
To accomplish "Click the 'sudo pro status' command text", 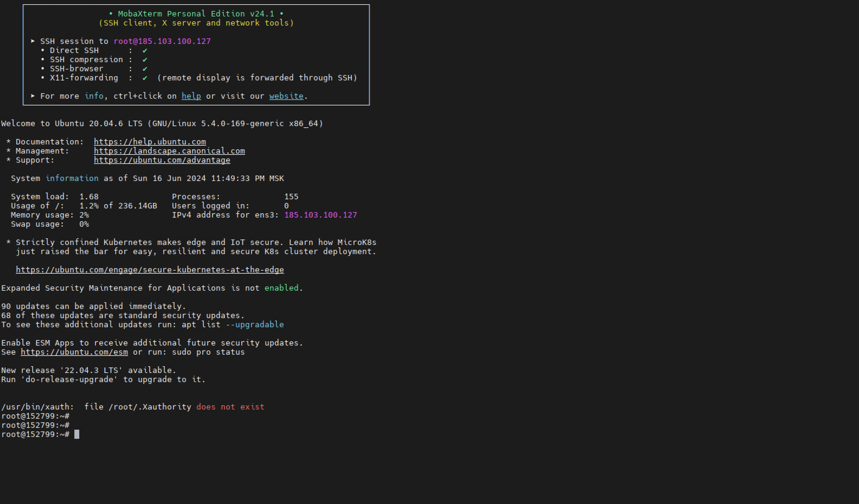I will tap(208, 352).
